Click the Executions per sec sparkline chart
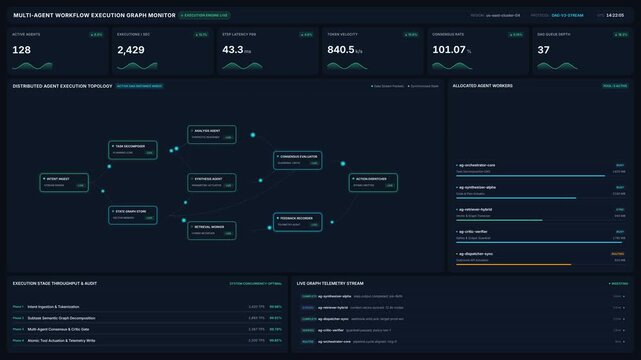The height and width of the screenshot is (360, 641). click(x=137, y=66)
